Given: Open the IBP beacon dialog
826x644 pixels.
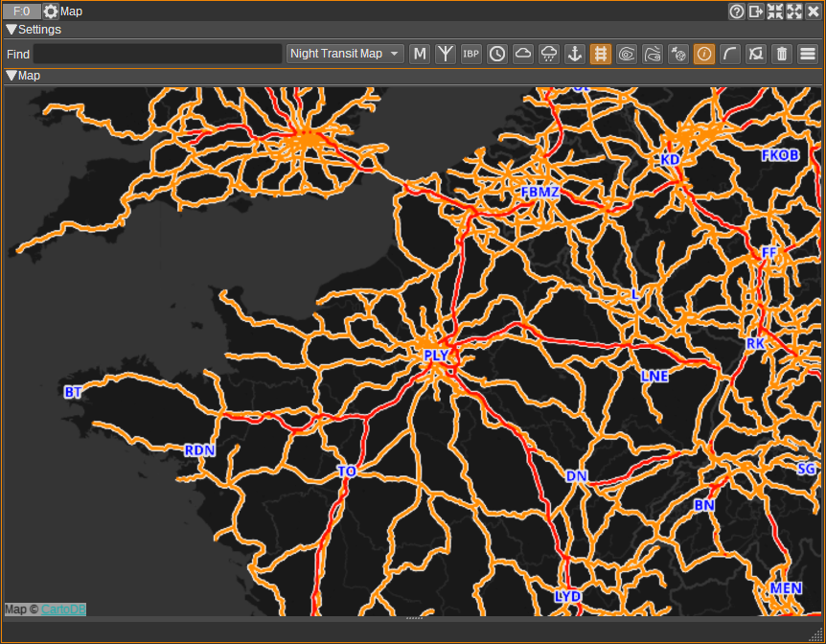Looking at the screenshot, I should pos(471,54).
